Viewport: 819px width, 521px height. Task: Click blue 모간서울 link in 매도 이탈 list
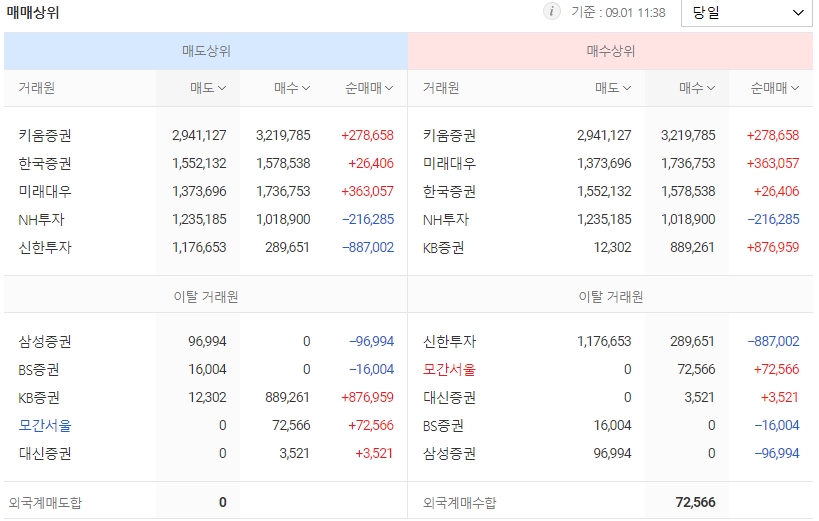(x=45, y=425)
